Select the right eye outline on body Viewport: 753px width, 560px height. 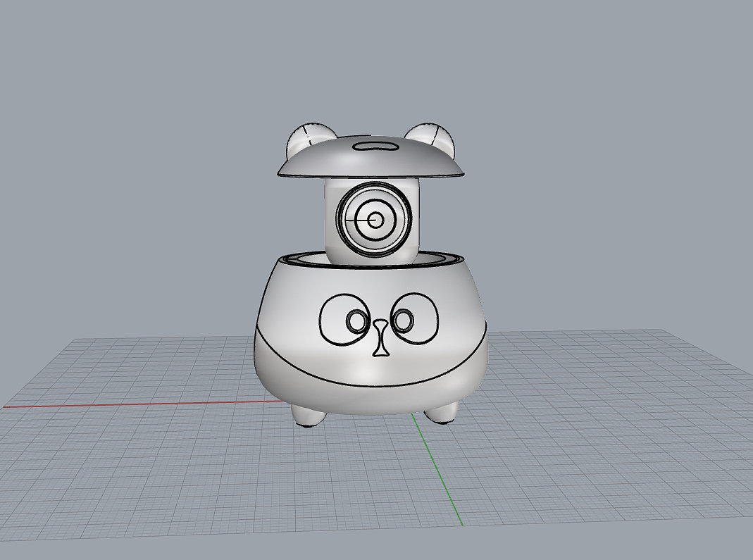point(414,318)
